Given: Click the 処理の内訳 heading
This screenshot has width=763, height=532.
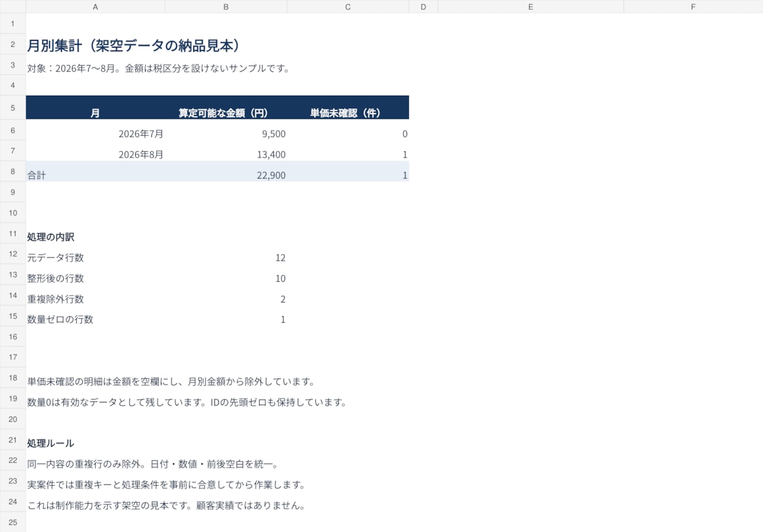Looking at the screenshot, I should coord(51,238).
